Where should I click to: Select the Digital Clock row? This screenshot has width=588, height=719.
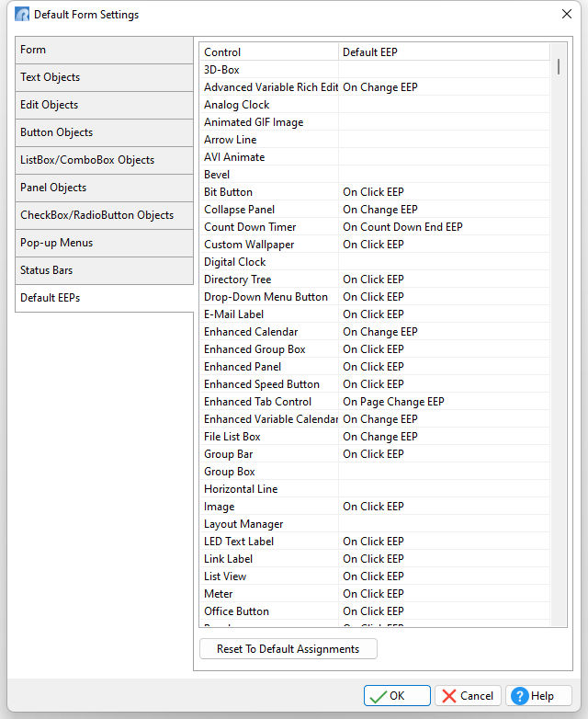375,262
